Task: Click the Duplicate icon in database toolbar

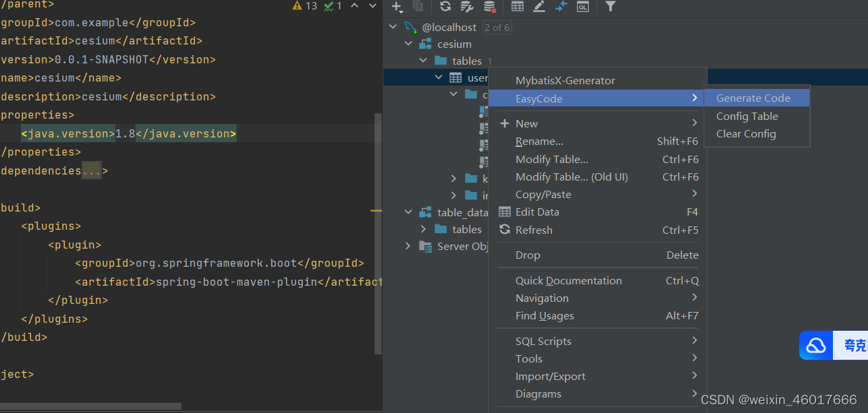Action: pos(418,6)
